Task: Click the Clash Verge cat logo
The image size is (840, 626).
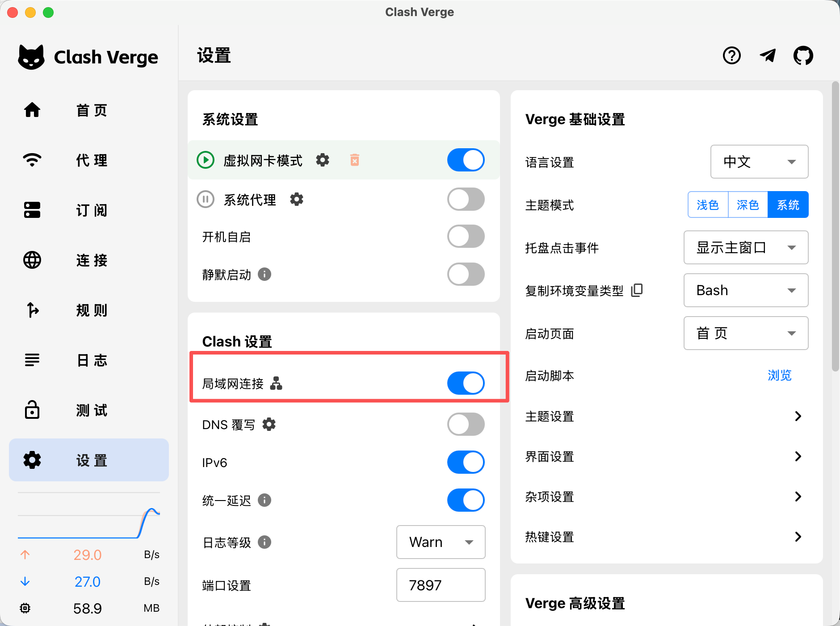Action: tap(31, 57)
